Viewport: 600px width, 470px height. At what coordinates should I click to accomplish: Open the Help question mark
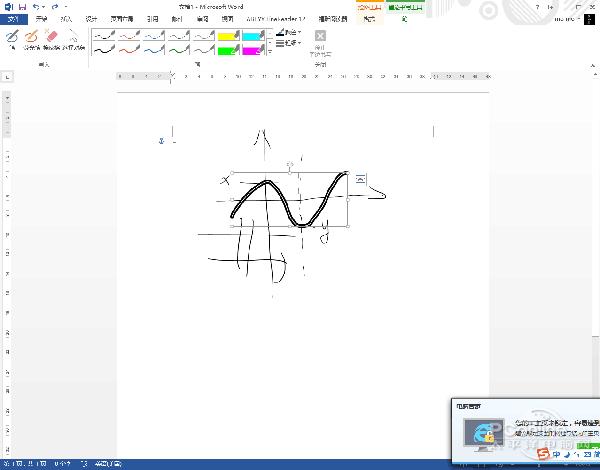[538, 7]
